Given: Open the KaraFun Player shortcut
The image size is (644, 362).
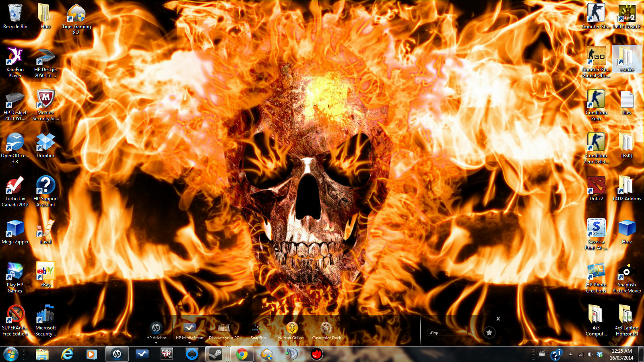Looking at the screenshot, I should [15, 57].
